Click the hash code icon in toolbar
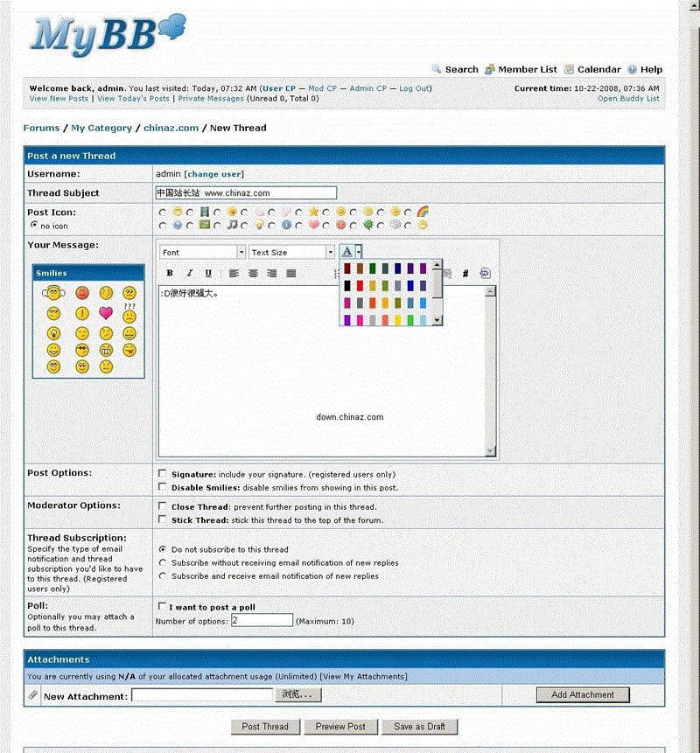 pos(465,274)
